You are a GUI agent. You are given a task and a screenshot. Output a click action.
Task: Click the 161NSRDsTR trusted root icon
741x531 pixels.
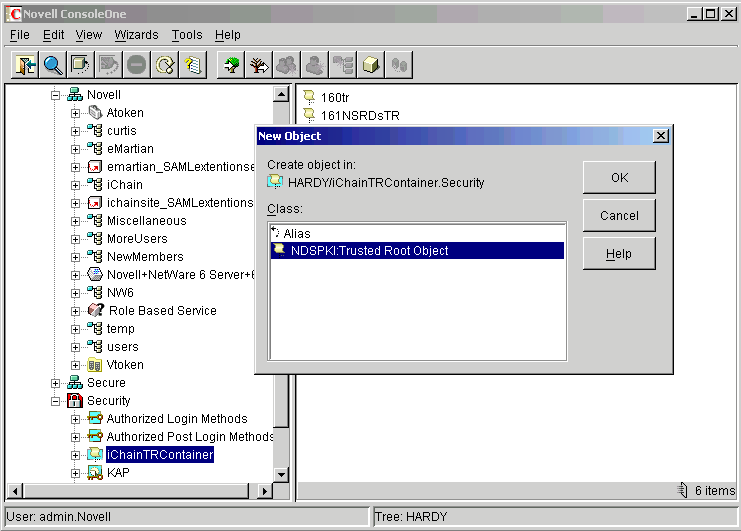(310, 115)
